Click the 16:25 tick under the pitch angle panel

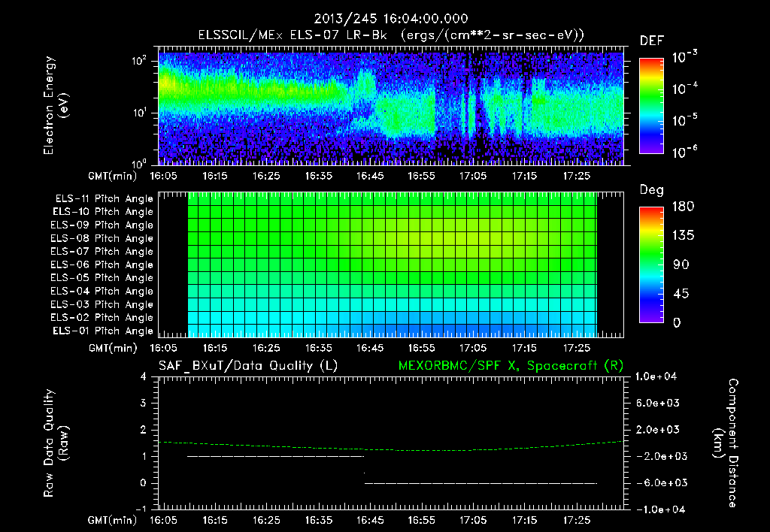[267, 349]
